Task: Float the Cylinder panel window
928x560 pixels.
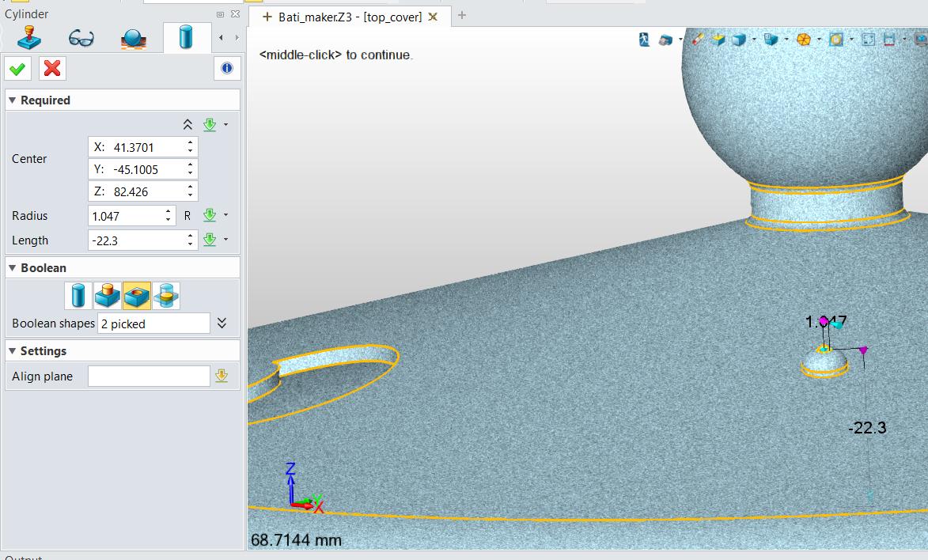Action: [220, 14]
